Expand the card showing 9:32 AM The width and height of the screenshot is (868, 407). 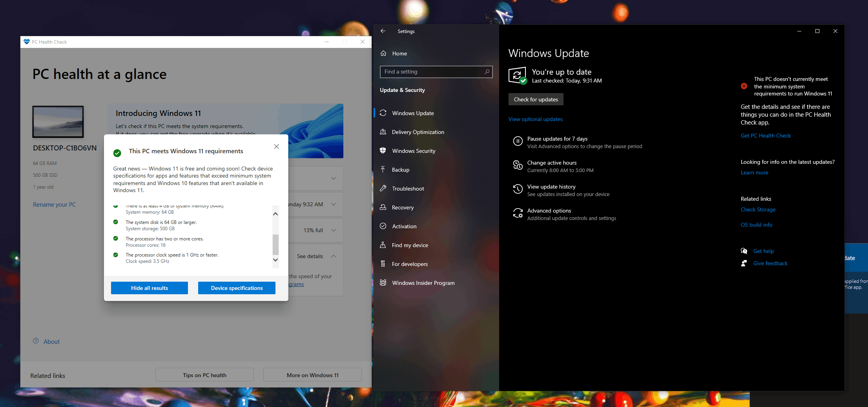(x=334, y=204)
